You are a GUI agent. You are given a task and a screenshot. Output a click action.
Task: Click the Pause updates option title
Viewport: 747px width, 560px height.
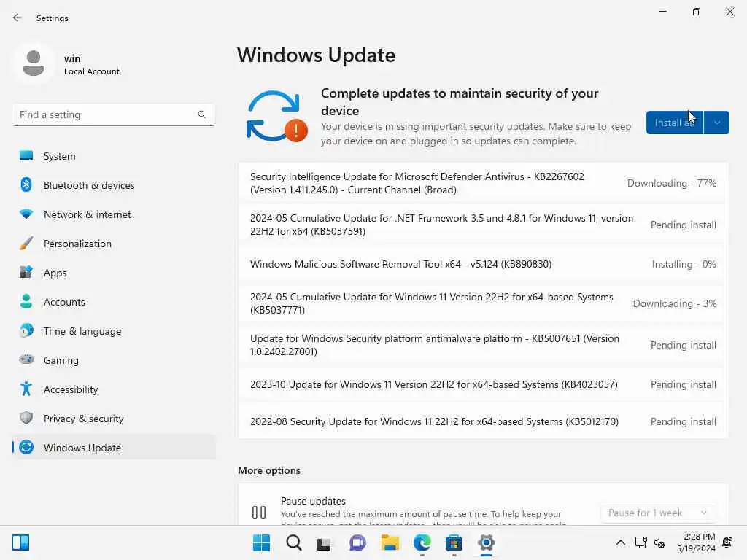313,501
